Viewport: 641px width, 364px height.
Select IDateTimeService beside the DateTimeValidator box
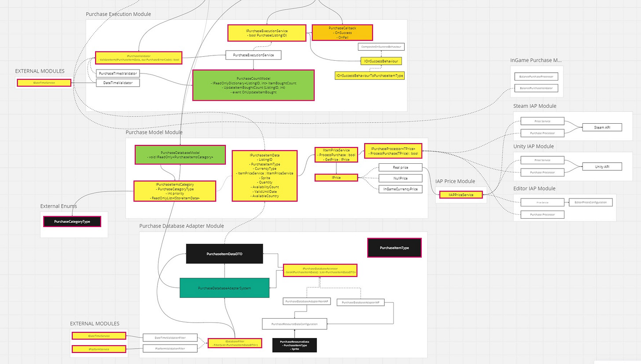pos(44,82)
